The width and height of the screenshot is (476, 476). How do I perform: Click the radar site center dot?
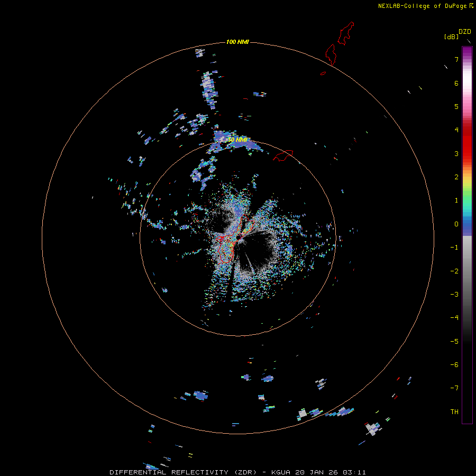[239, 237]
